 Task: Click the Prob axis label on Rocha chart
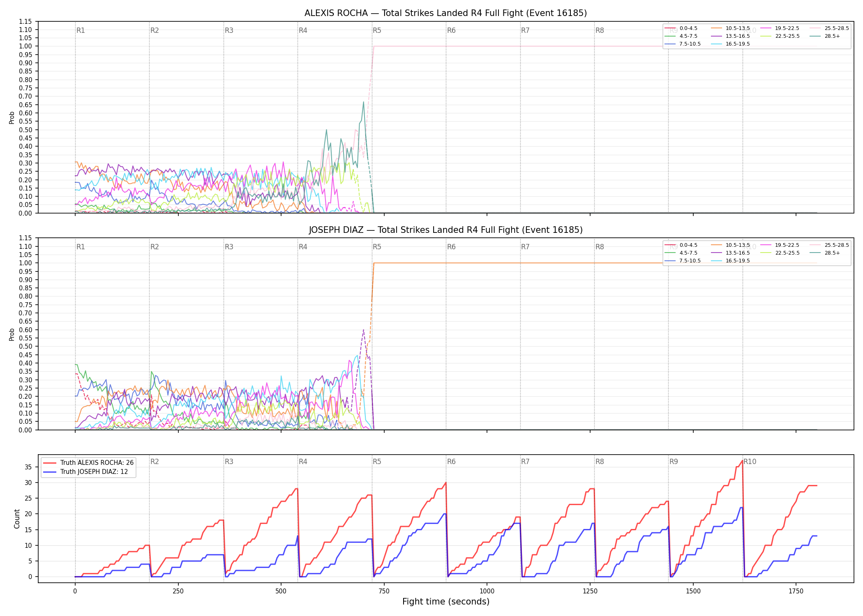point(12,117)
